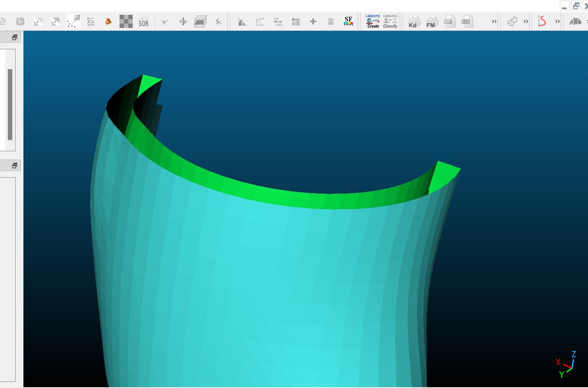Click the CC label connected components icon
This screenshot has width=588, height=388.
[91, 22]
